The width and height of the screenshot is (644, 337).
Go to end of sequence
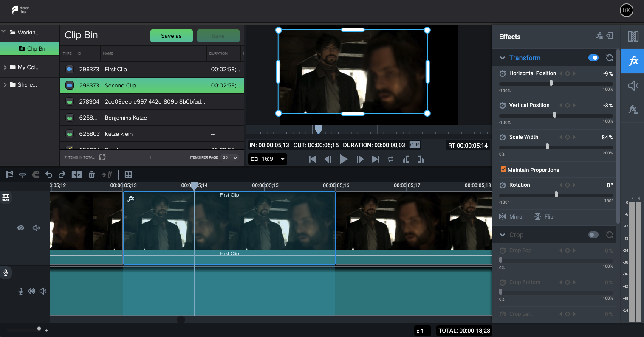(x=376, y=159)
